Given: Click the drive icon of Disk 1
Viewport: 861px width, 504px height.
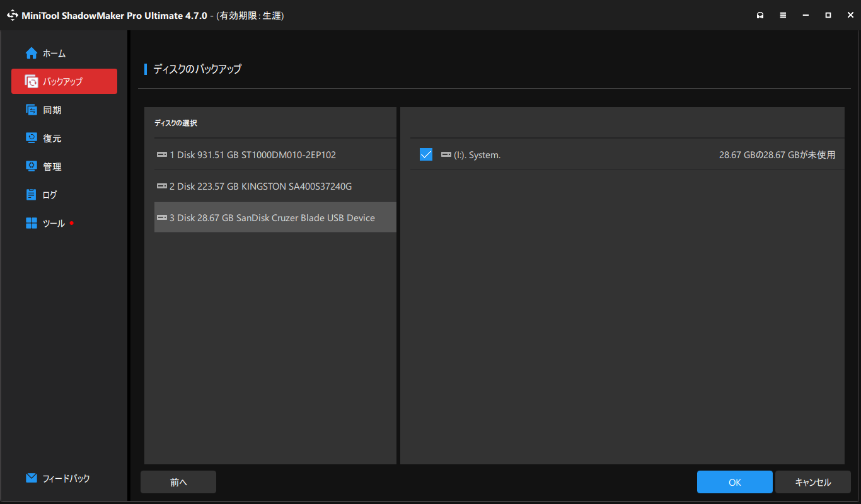Looking at the screenshot, I should pyautogui.click(x=162, y=154).
